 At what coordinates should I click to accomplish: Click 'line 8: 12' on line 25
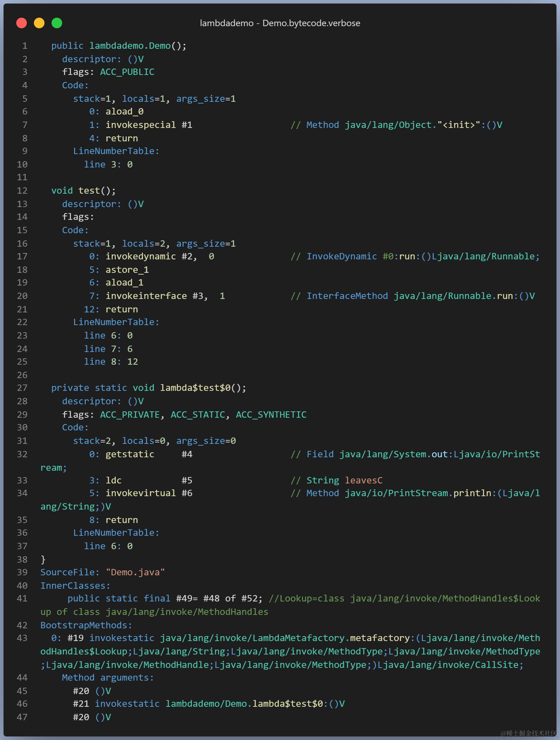[x=111, y=362]
